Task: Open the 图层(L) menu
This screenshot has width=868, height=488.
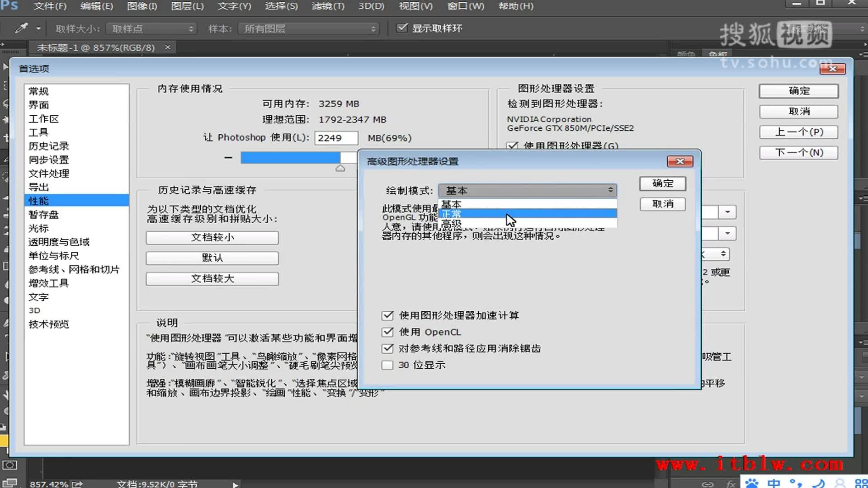Action: [187, 6]
